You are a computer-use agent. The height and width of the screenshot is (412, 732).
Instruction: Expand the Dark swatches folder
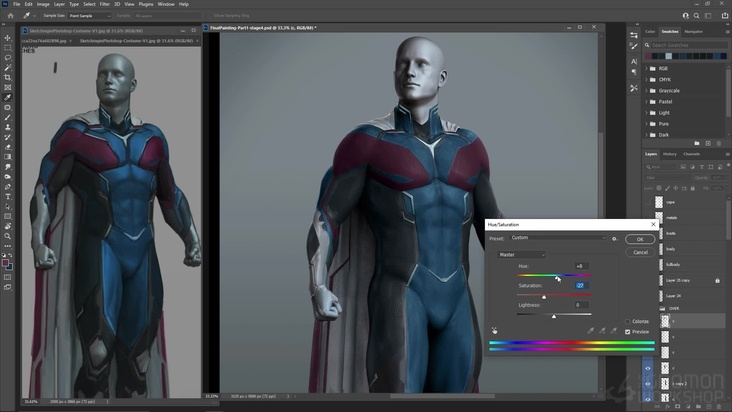click(647, 135)
